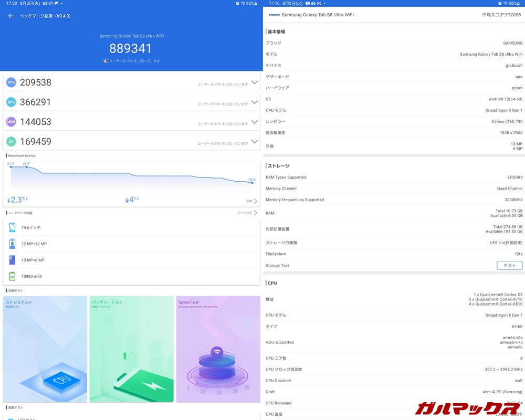This screenshot has height=420, width=525.
Task: Expand the GPU score 366291 details
Action: click(x=255, y=102)
